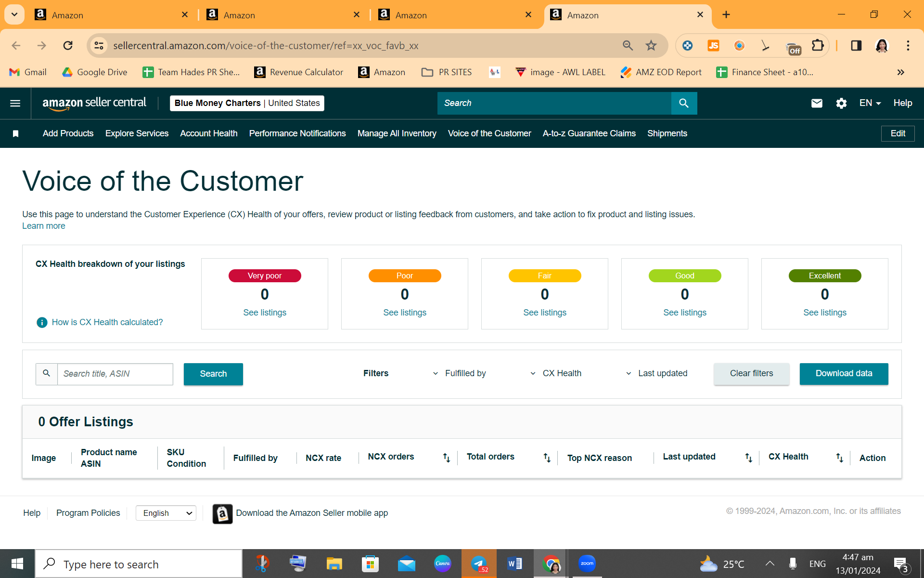Click the Download data button
Viewport: 924px width, 578px height.
[844, 374]
